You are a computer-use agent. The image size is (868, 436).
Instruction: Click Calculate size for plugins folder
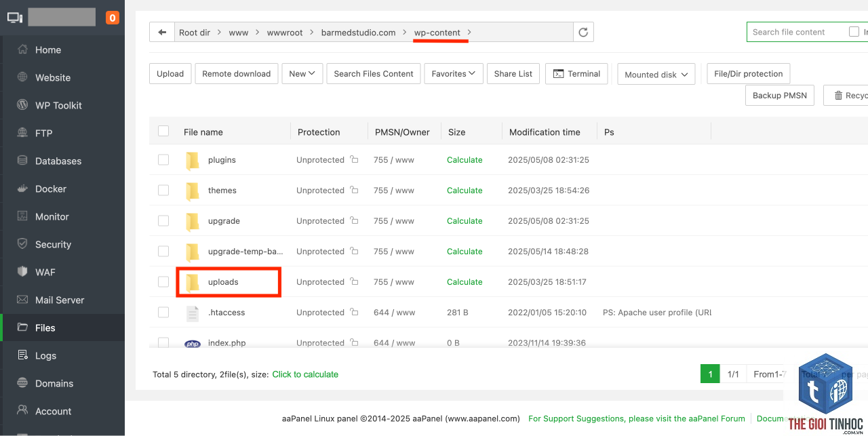pyautogui.click(x=465, y=160)
